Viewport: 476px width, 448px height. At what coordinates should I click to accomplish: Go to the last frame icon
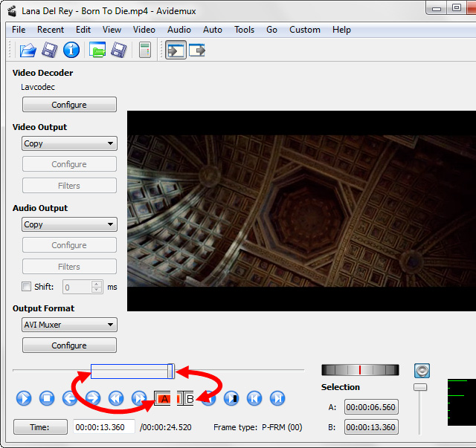tap(277, 398)
